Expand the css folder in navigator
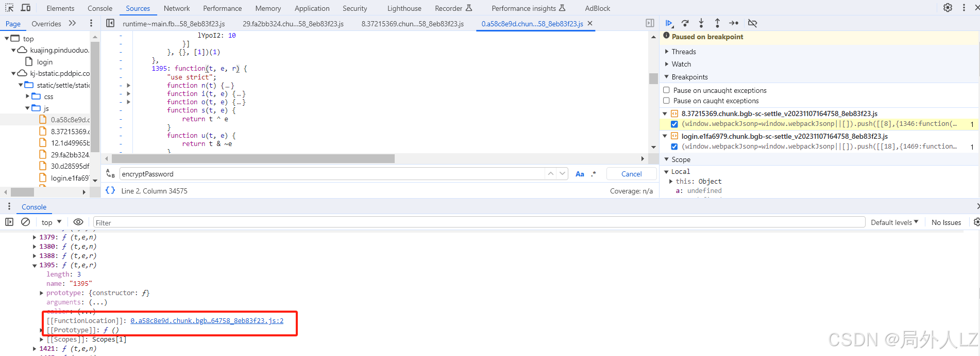 [28, 96]
